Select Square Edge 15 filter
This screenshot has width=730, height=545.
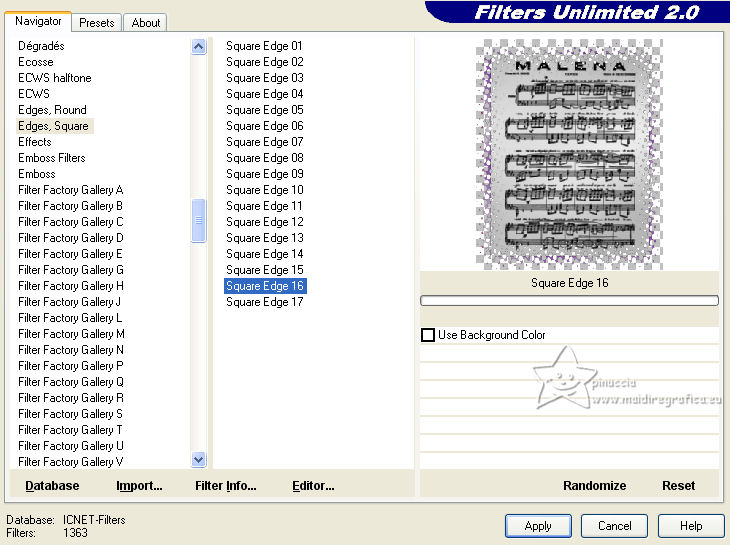(x=264, y=270)
